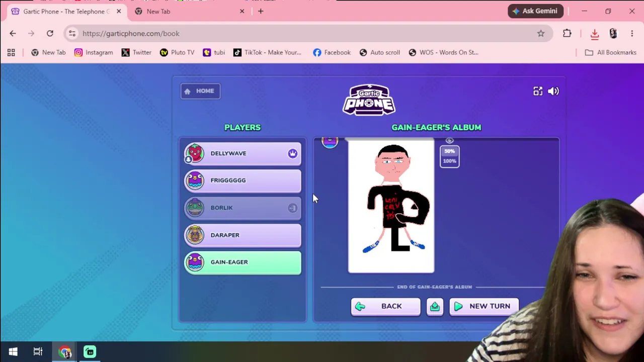Select player DARAPER in the players list
This screenshot has width=644, height=362.
click(243, 235)
